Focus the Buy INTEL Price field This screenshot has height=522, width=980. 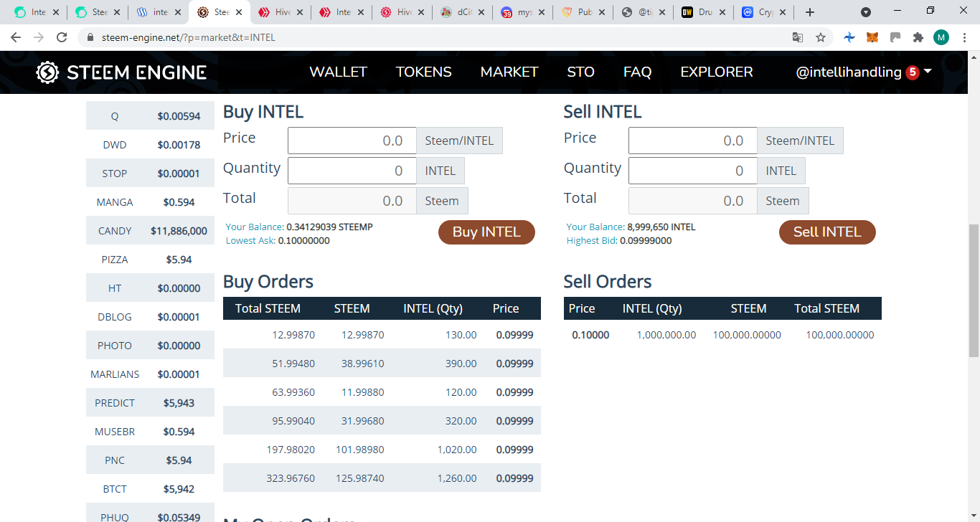pos(352,141)
